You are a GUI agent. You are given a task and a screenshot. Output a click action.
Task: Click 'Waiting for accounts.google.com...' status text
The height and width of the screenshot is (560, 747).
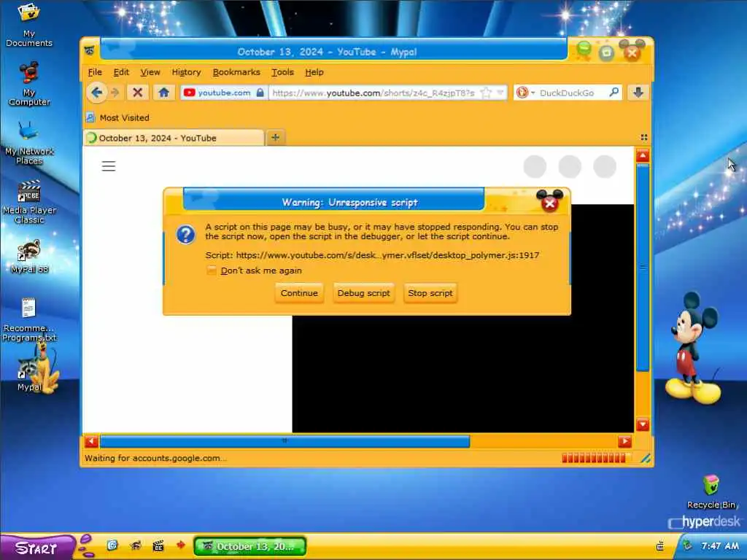click(155, 458)
